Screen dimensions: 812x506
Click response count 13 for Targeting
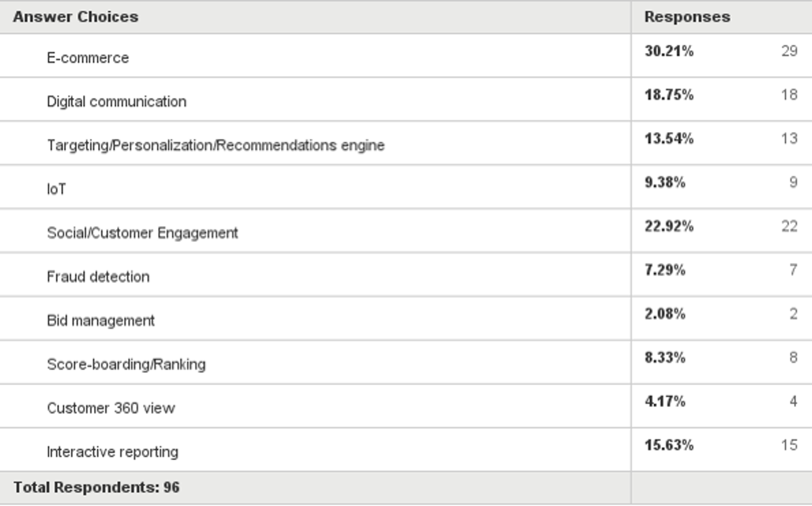(790, 139)
